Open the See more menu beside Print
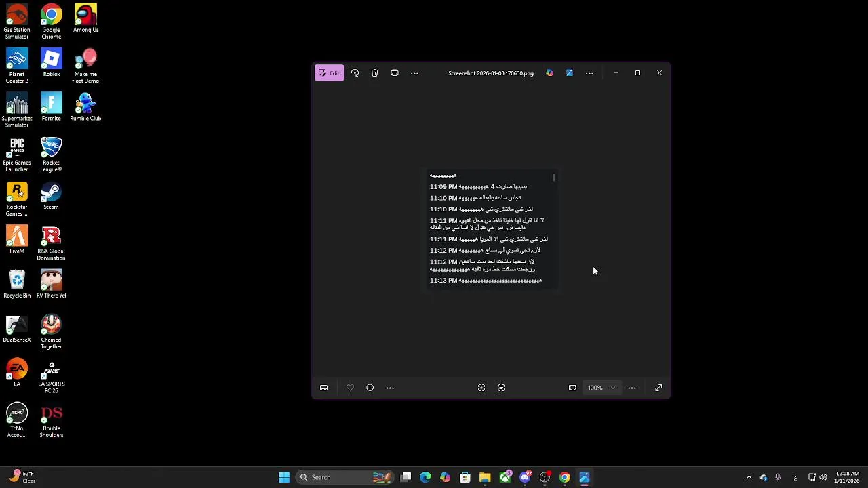The height and width of the screenshot is (488, 868). point(414,73)
